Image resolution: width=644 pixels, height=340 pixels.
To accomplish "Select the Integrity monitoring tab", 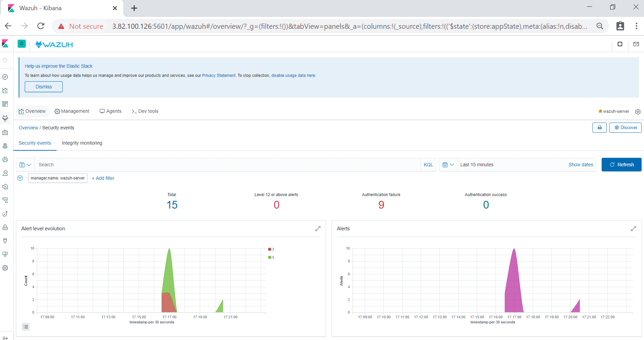I will click(82, 143).
